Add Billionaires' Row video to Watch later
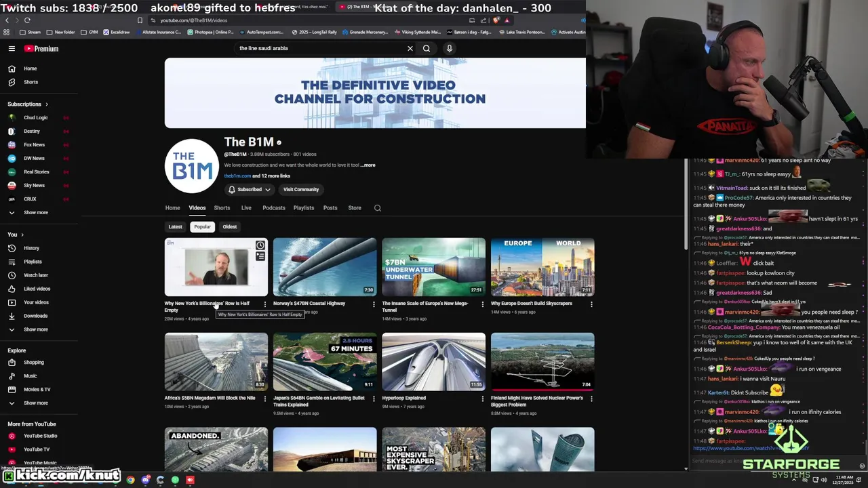Screen dimensions: 868x488 click(260, 245)
